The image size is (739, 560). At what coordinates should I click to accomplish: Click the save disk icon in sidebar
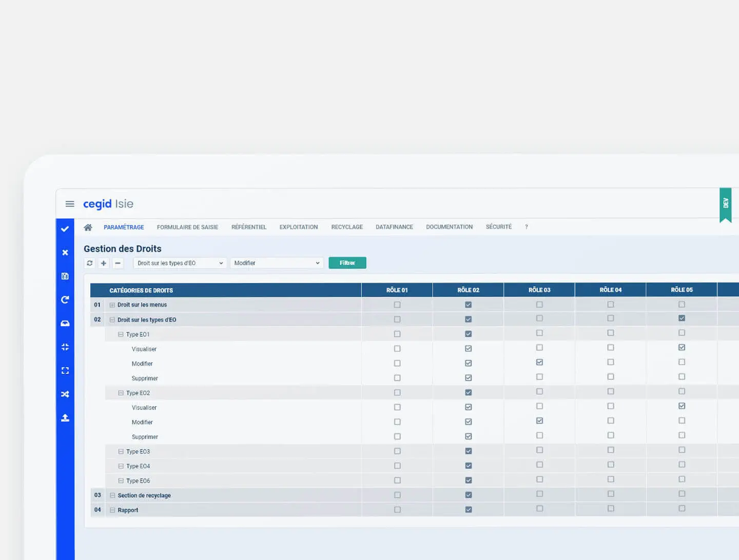tap(65, 276)
